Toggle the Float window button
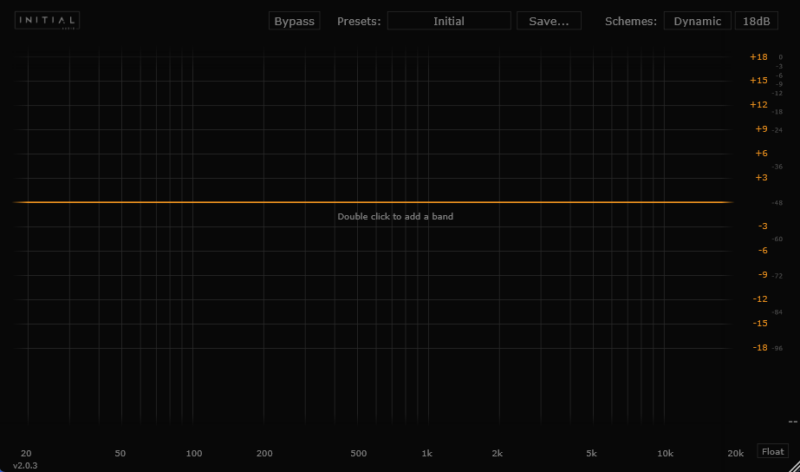The width and height of the screenshot is (800, 472). click(773, 452)
